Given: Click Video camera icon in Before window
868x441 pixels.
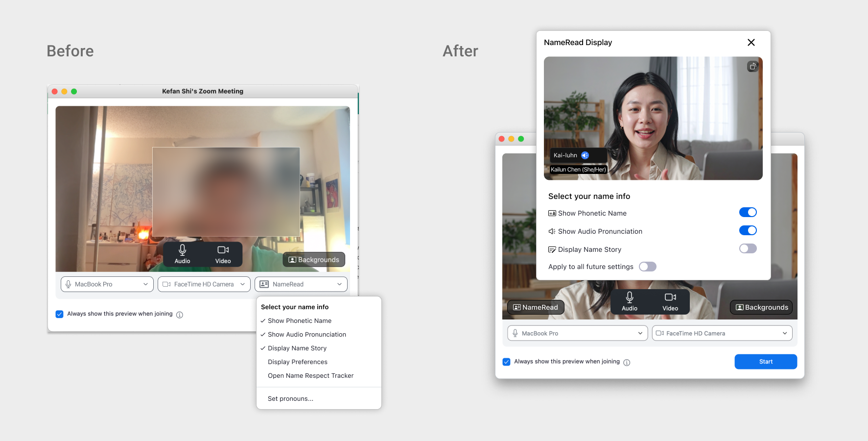Looking at the screenshot, I should [x=223, y=250].
